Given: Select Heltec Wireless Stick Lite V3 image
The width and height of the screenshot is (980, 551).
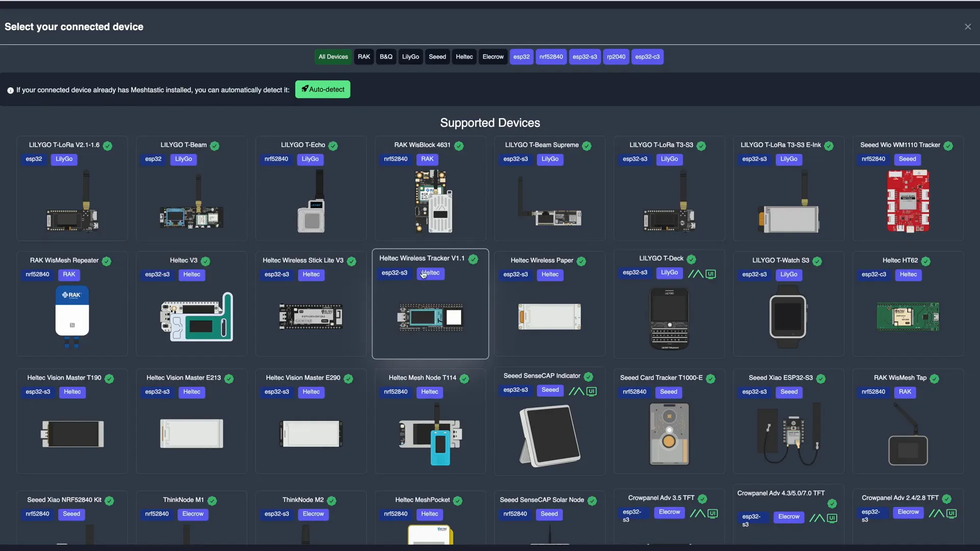Looking at the screenshot, I should 311,316.
